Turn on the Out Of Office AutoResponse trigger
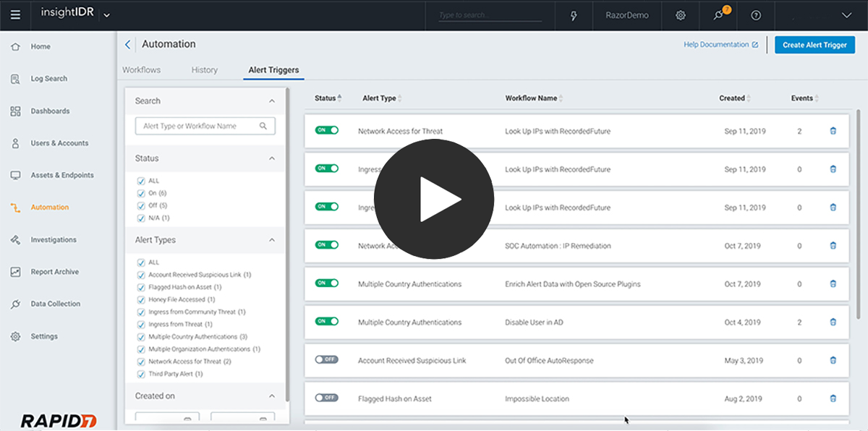 (x=327, y=359)
